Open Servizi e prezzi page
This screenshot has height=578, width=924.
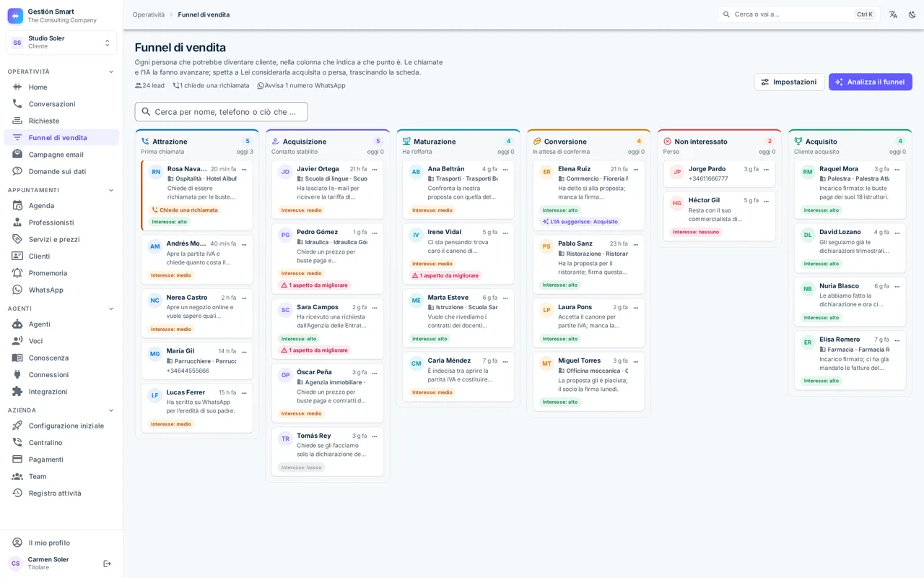coord(61,239)
